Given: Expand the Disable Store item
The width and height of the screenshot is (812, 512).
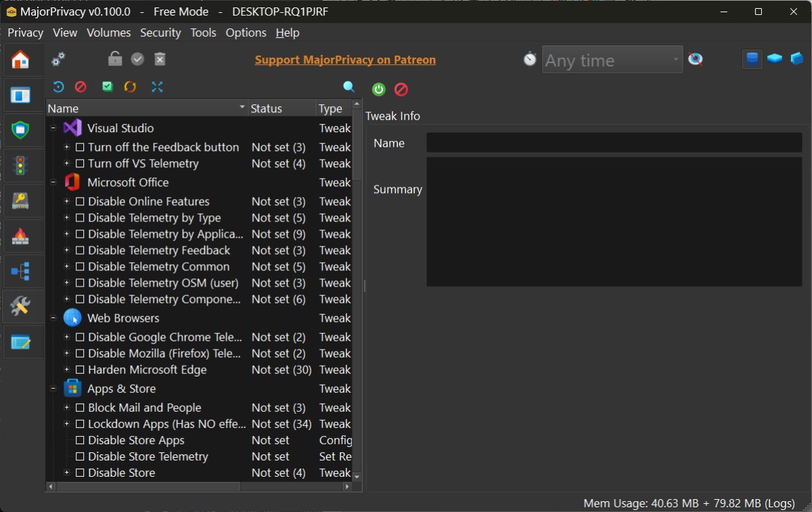Looking at the screenshot, I should pyautogui.click(x=67, y=473).
